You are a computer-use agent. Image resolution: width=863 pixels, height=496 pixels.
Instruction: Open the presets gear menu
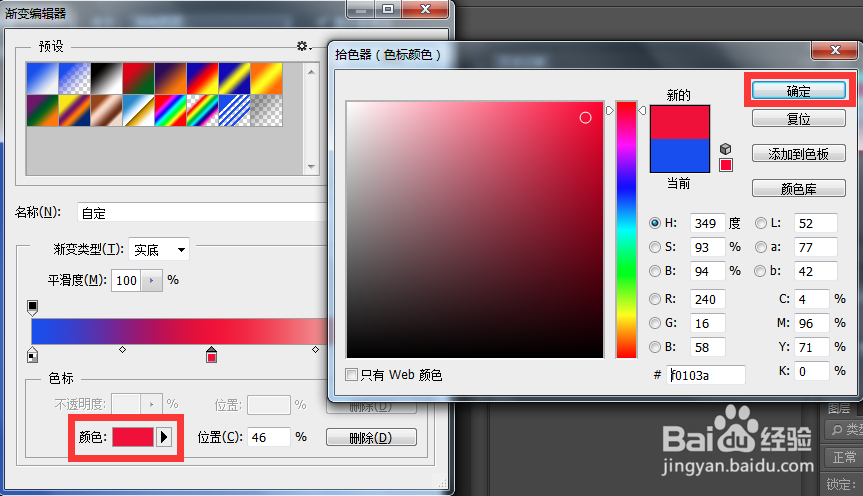point(303,46)
